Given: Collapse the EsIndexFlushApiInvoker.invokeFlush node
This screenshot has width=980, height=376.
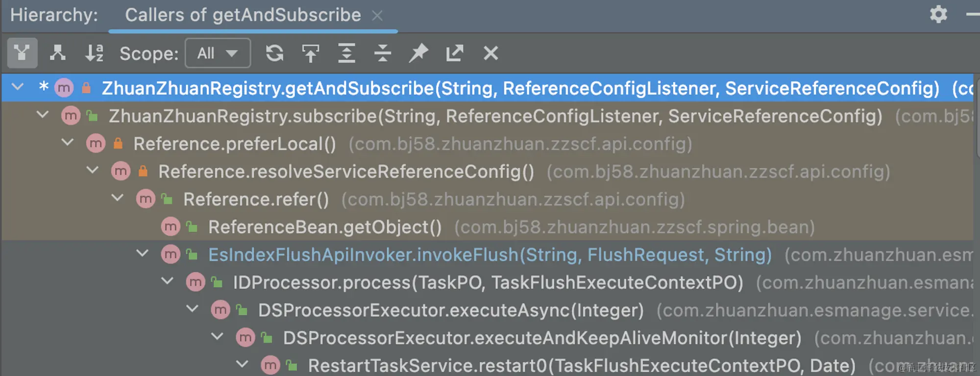Looking at the screenshot, I should click(x=143, y=254).
